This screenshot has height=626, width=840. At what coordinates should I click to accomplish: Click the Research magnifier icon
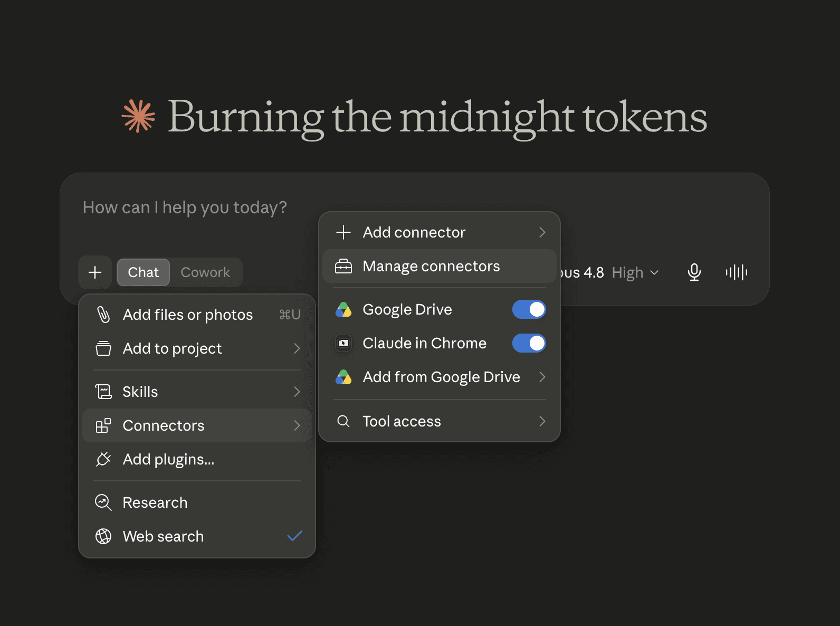pos(103,502)
